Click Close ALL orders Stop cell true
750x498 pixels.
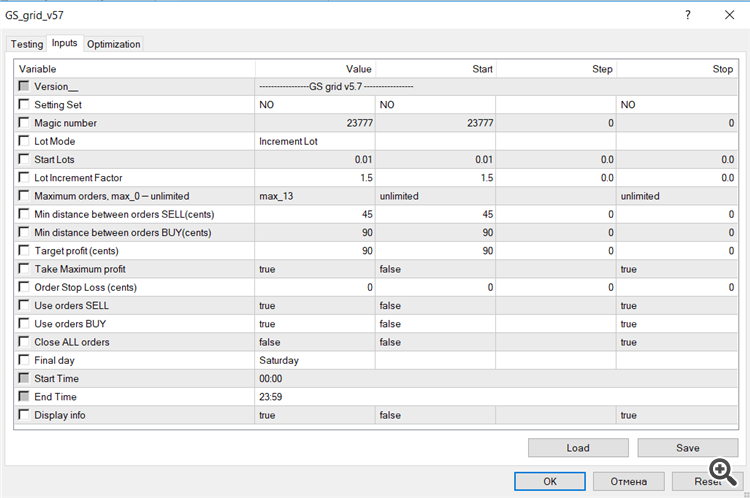point(677,342)
